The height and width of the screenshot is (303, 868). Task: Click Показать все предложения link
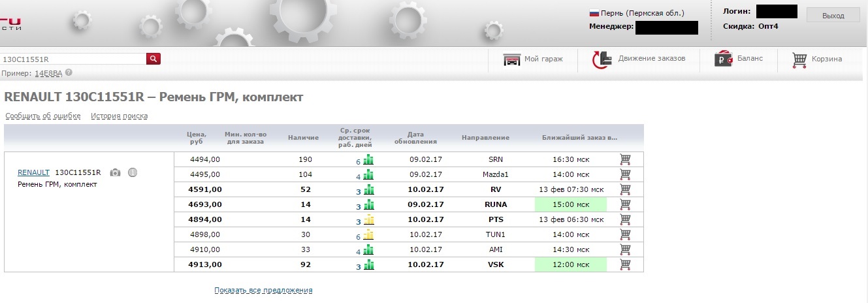(x=263, y=290)
